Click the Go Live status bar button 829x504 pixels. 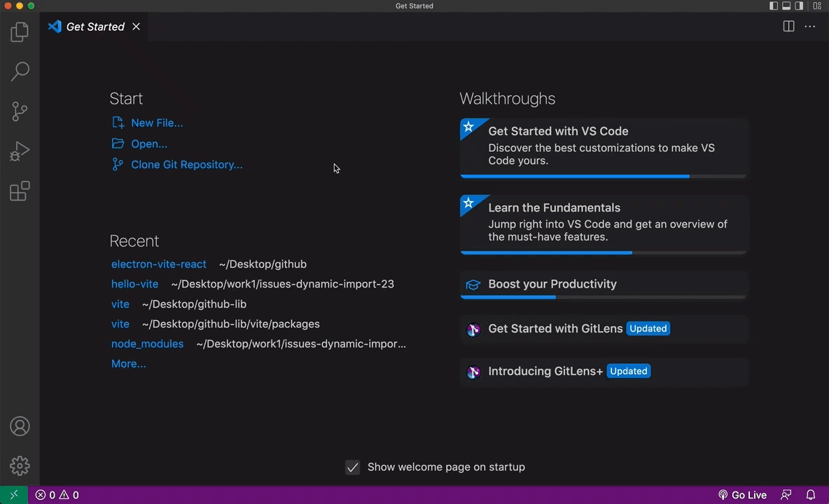(742, 495)
